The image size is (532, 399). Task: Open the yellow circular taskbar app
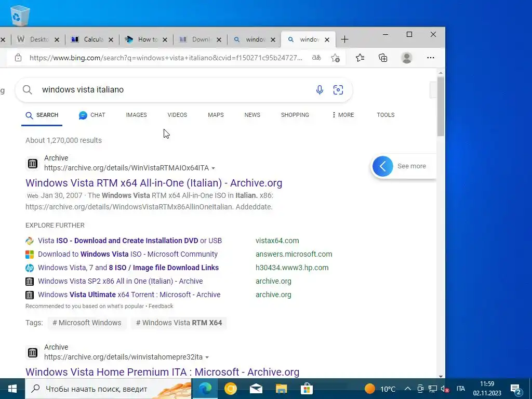click(x=230, y=389)
